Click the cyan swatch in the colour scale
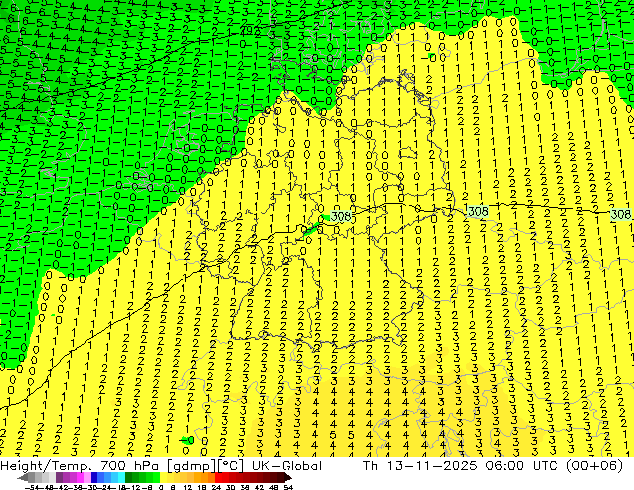634x490 pixels. click(122, 478)
